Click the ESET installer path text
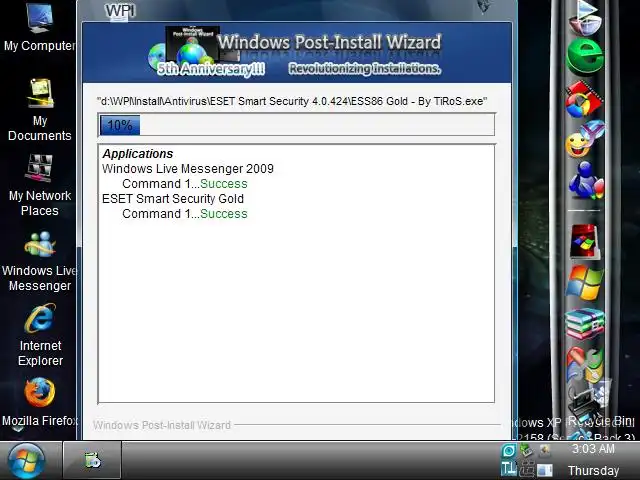 [292, 101]
